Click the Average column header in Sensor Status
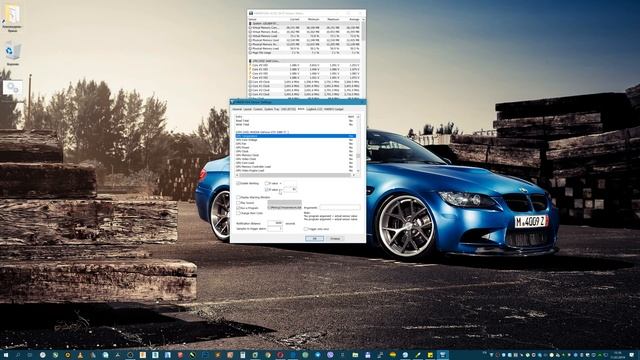 (354, 19)
